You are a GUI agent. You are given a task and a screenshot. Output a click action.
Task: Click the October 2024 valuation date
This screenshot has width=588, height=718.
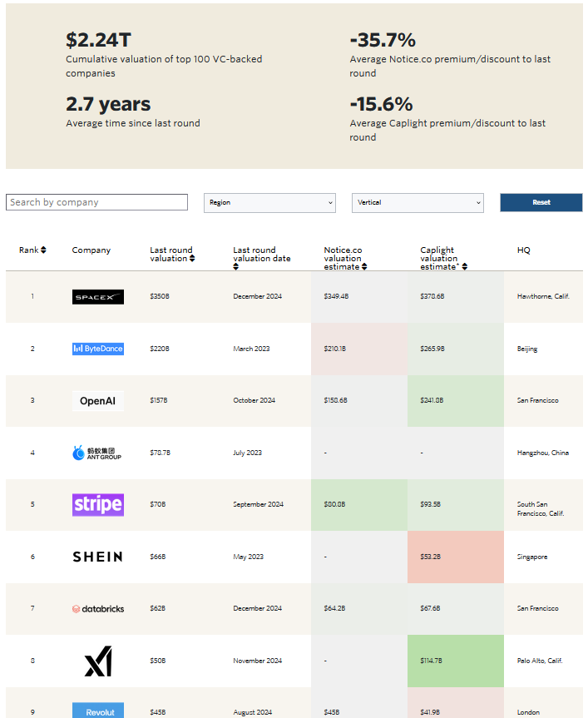(254, 400)
